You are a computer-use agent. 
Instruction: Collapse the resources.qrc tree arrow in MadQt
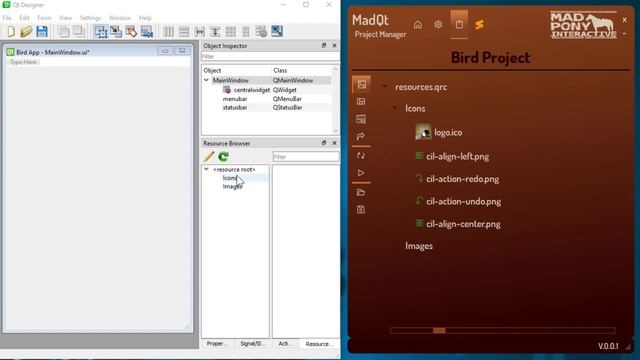[385, 87]
